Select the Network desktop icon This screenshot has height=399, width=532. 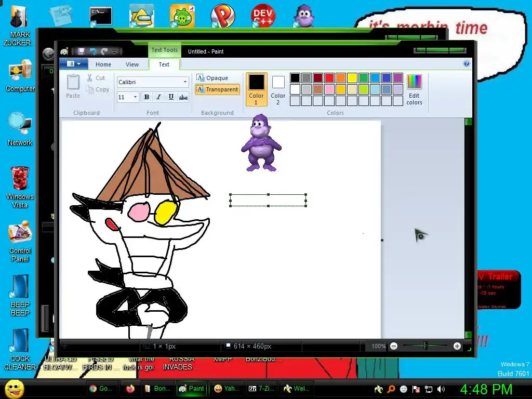tap(20, 129)
